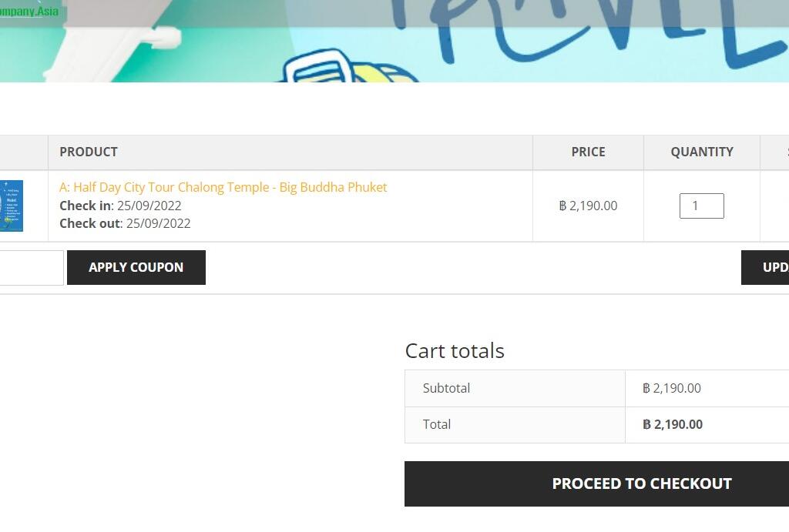Viewport: 789px width, 532px height.
Task: Open the Half Day City Tour product link
Action: pos(223,187)
